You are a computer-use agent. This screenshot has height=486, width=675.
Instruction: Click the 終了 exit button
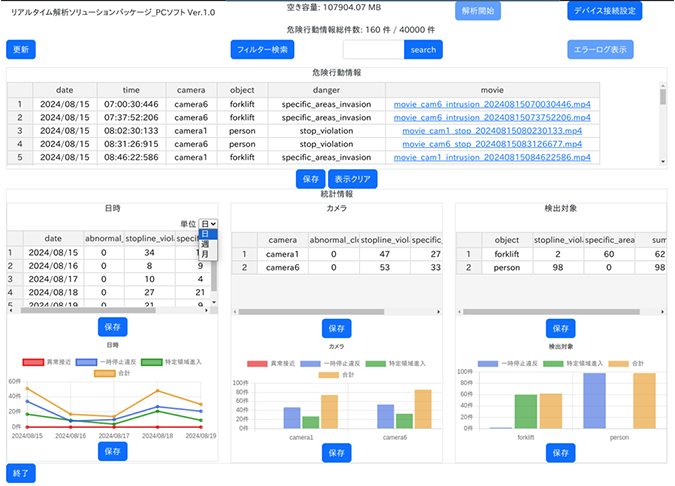pyautogui.click(x=20, y=471)
